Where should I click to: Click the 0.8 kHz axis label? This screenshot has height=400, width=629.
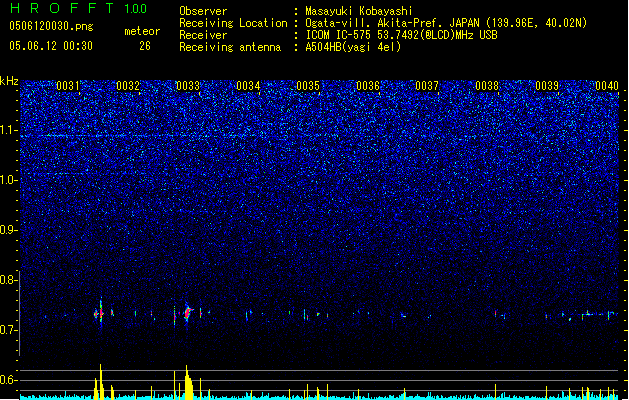[x=8, y=280]
